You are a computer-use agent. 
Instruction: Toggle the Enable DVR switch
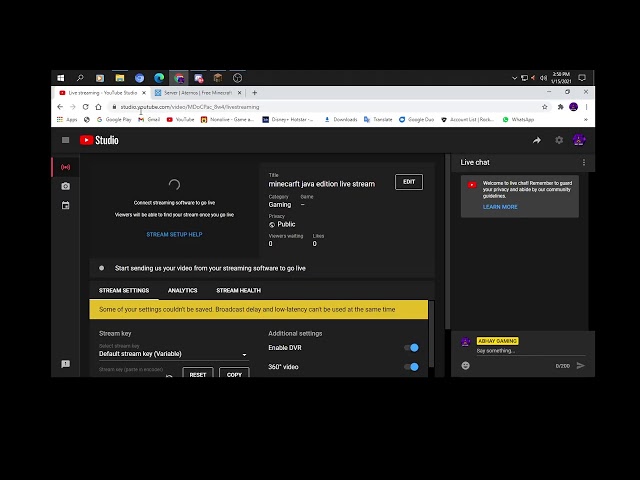pos(411,348)
